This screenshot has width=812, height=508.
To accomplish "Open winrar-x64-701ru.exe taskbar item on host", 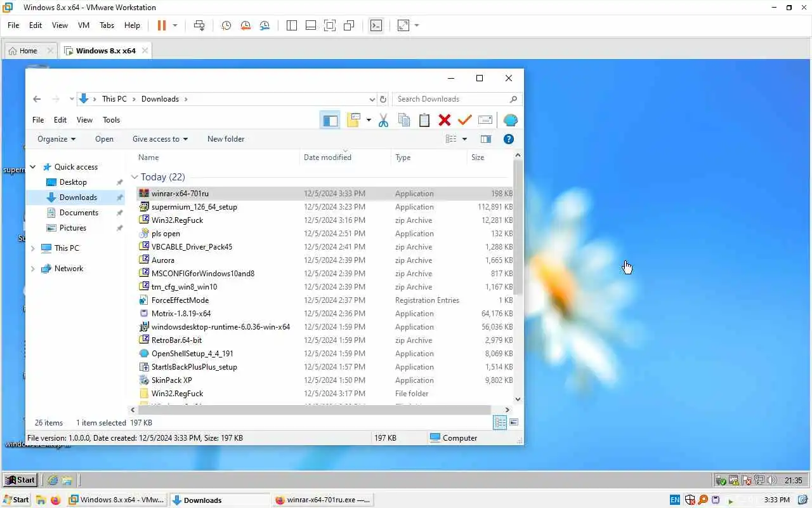I will click(322, 500).
